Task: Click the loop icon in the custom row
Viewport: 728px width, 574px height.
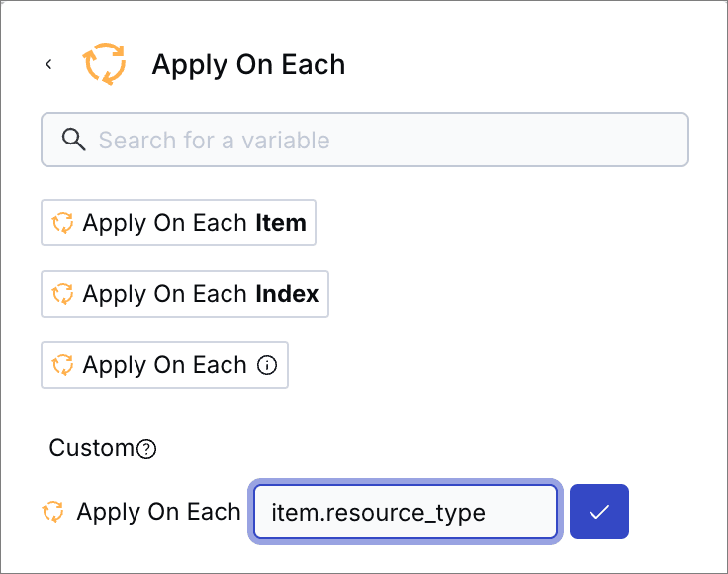Action: 53,512
